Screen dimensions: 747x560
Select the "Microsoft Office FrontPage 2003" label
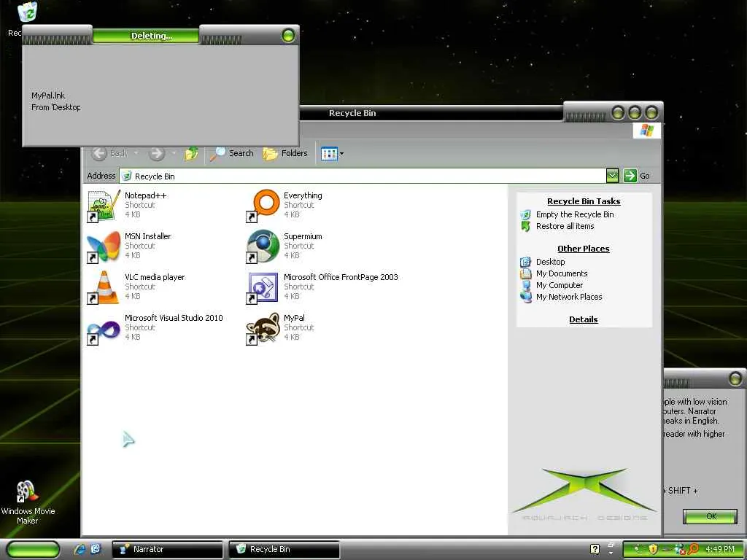(x=341, y=277)
